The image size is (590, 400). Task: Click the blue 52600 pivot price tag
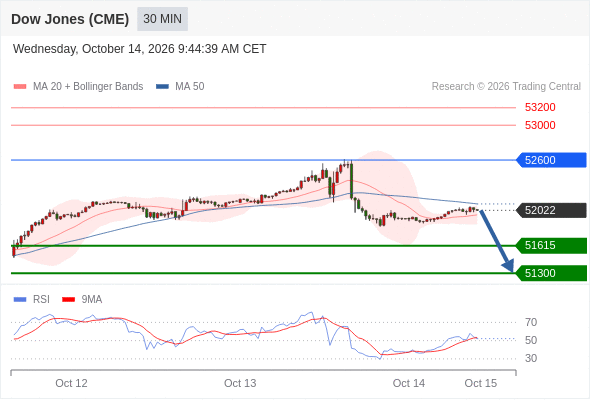[551, 160]
